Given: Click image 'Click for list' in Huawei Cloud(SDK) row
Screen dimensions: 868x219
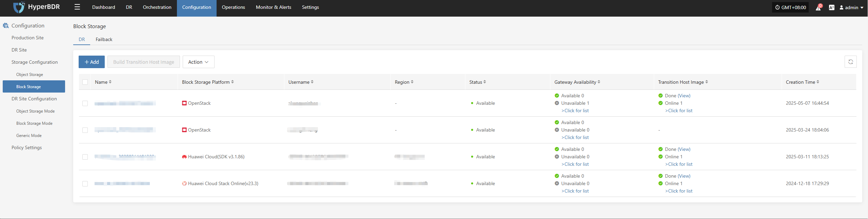Looking at the screenshot, I should (x=679, y=164).
